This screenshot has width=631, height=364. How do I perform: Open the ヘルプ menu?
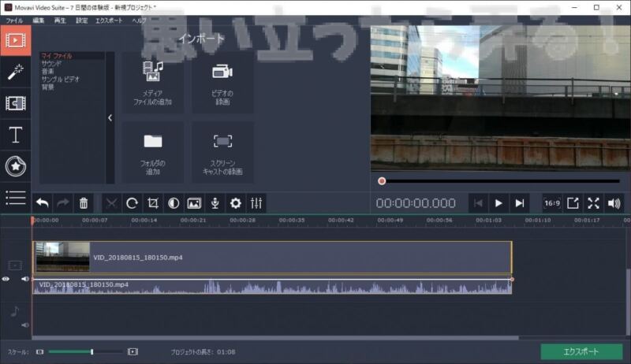point(140,20)
